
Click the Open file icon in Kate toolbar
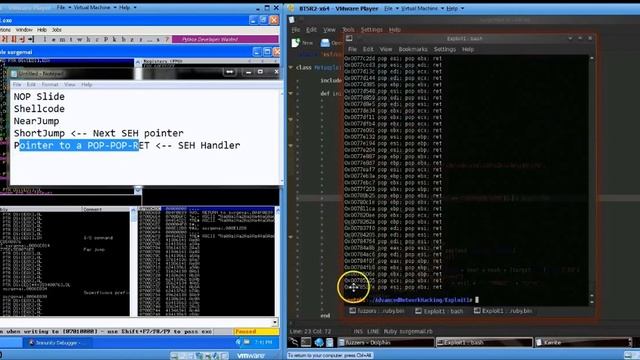point(325,42)
